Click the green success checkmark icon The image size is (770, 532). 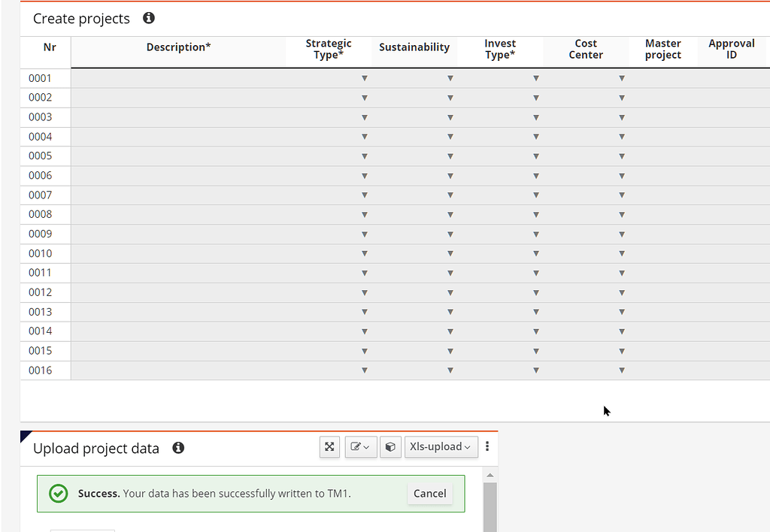pos(59,494)
